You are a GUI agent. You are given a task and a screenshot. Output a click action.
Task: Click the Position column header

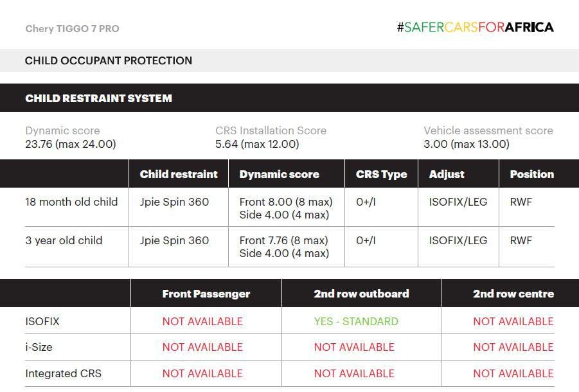pyautogui.click(x=531, y=174)
